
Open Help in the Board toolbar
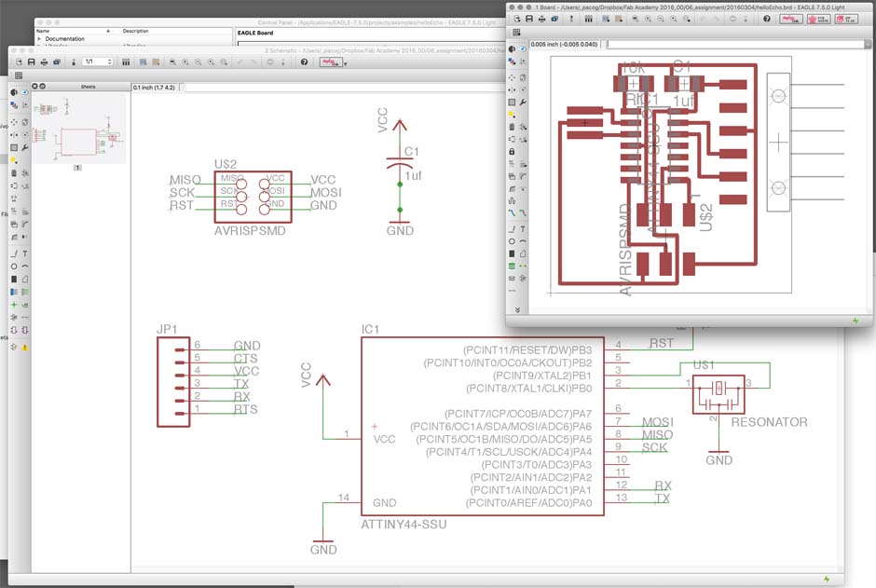tap(767, 19)
